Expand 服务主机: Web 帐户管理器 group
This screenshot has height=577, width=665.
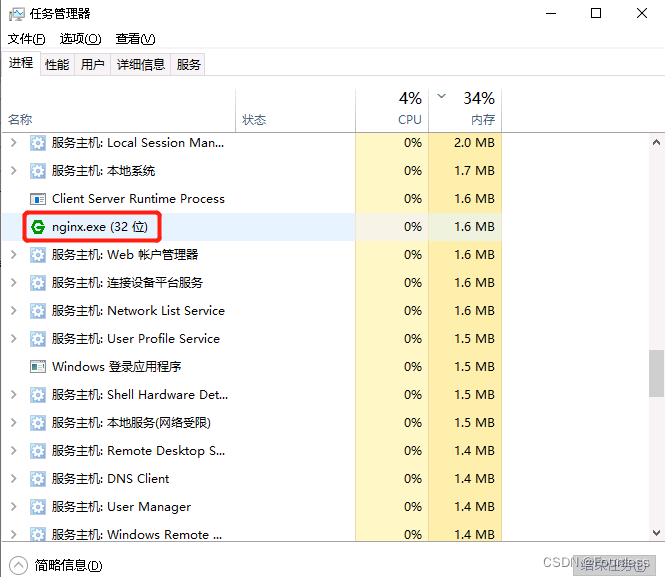coord(14,254)
